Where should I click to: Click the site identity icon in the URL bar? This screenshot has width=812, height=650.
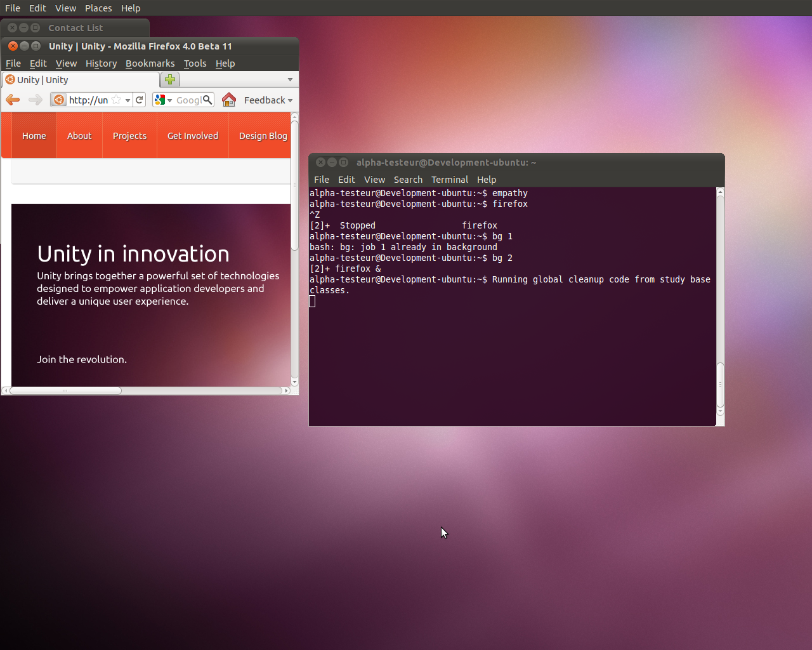59,100
